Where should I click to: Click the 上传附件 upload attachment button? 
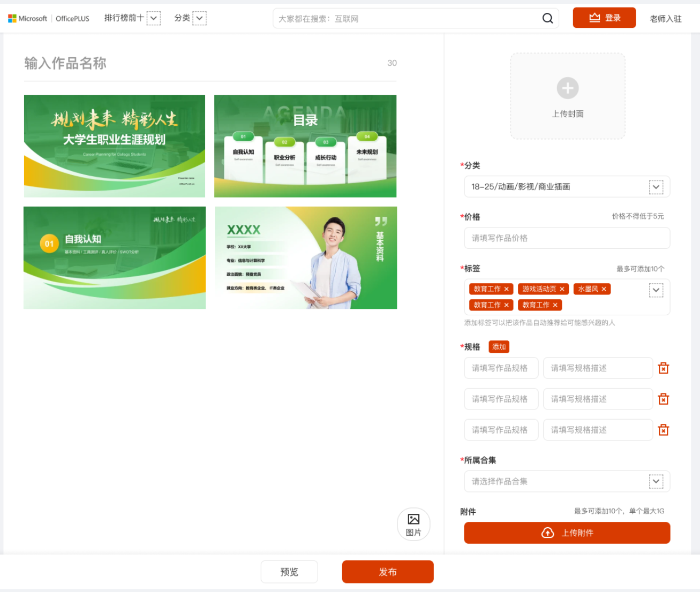tap(567, 533)
